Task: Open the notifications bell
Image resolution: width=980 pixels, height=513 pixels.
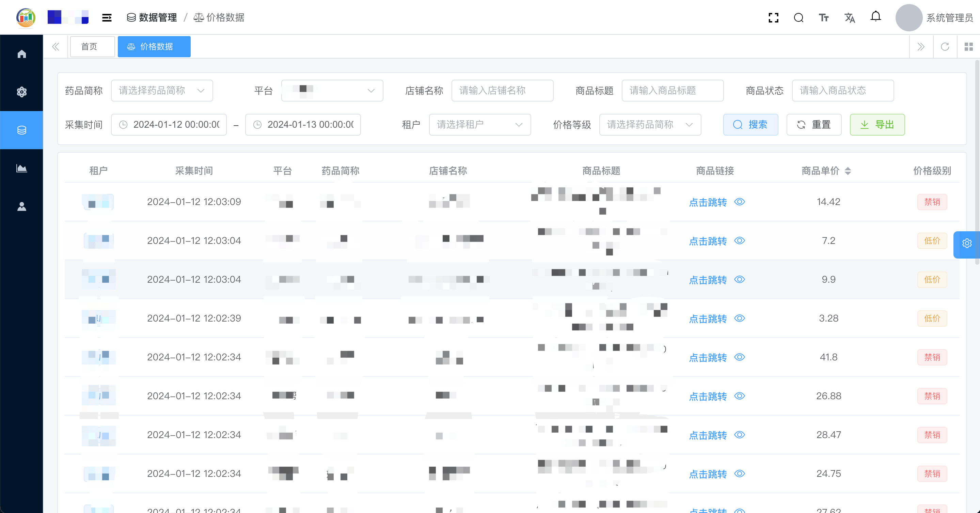Action: coord(875,17)
